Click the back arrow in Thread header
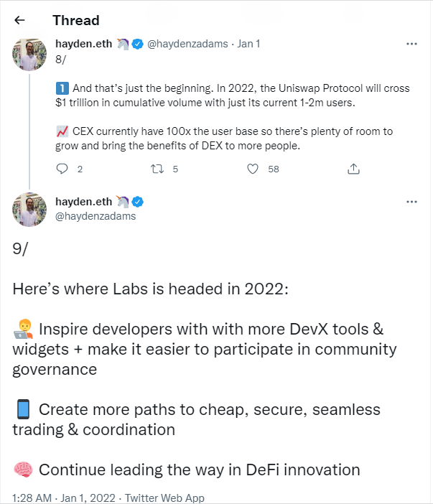433x504 pixels. (x=19, y=20)
